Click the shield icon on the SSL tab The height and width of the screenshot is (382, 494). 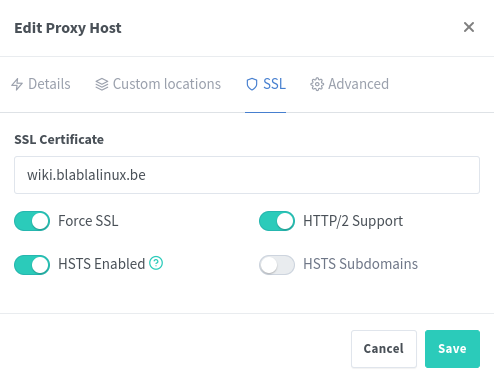click(252, 84)
